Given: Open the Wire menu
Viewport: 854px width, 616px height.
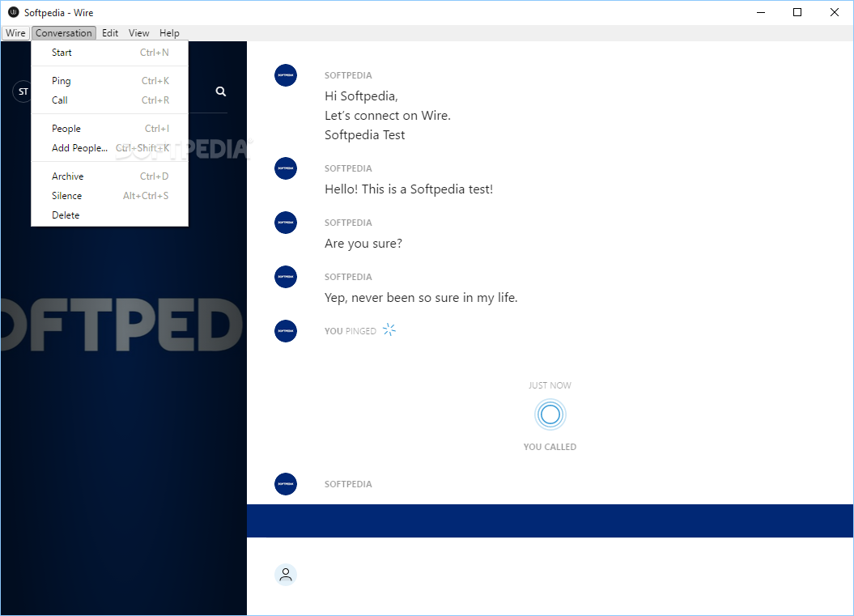Looking at the screenshot, I should pyautogui.click(x=15, y=32).
